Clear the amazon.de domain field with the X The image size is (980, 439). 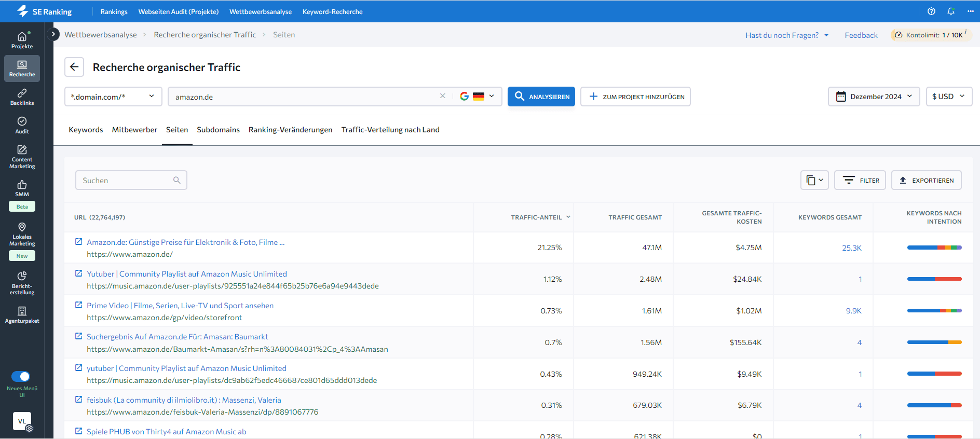(443, 96)
